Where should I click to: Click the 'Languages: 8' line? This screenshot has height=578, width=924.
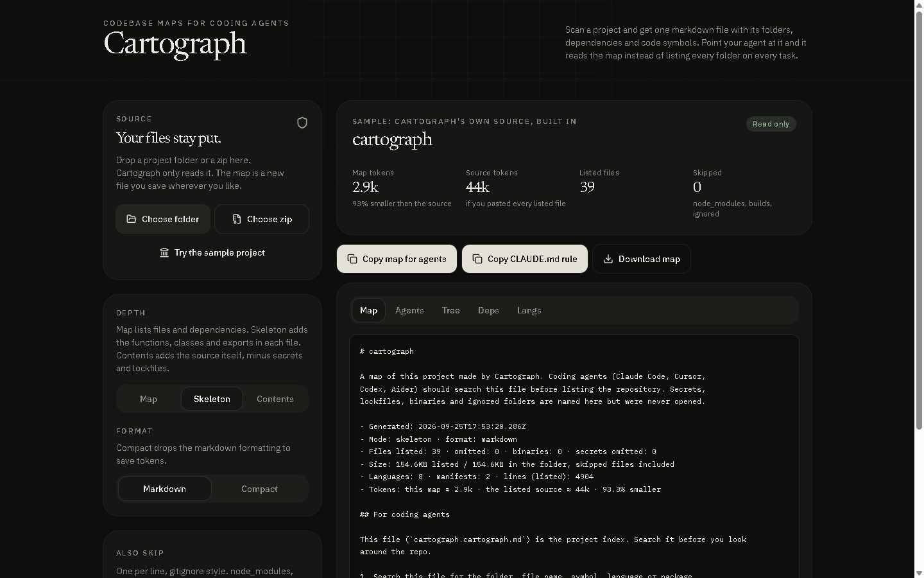point(477,477)
